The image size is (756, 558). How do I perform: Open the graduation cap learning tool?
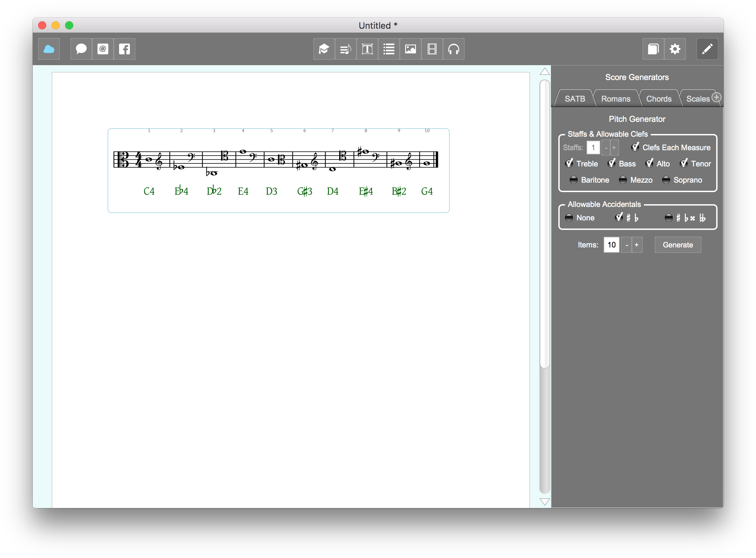click(x=324, y=49)
